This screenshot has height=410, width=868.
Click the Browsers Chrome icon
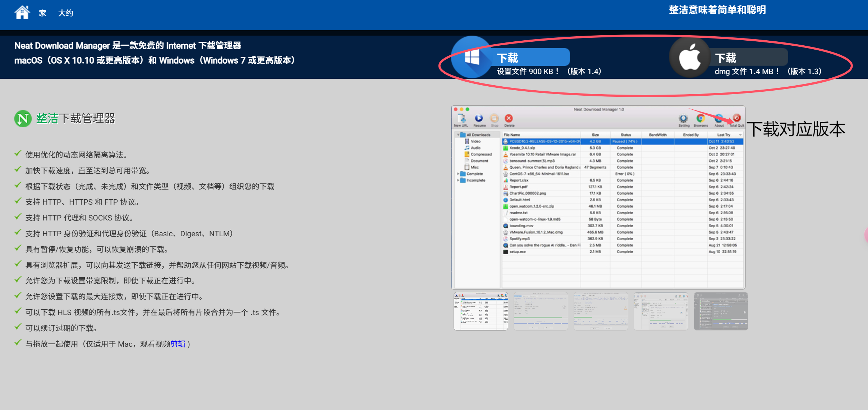coord(700,119)
